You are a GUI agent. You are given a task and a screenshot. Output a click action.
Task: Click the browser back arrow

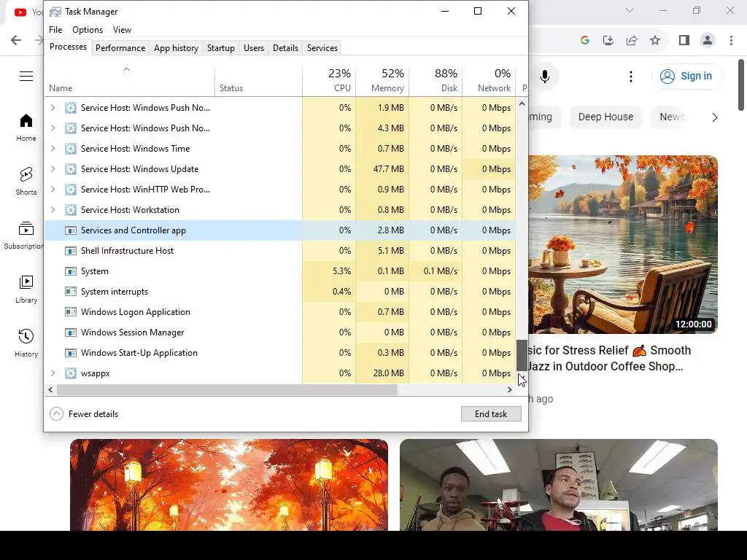[16, 40]
